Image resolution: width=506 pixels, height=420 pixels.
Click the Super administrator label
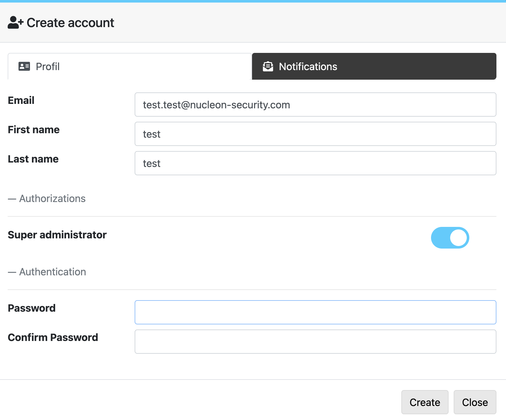coord(57,235)
